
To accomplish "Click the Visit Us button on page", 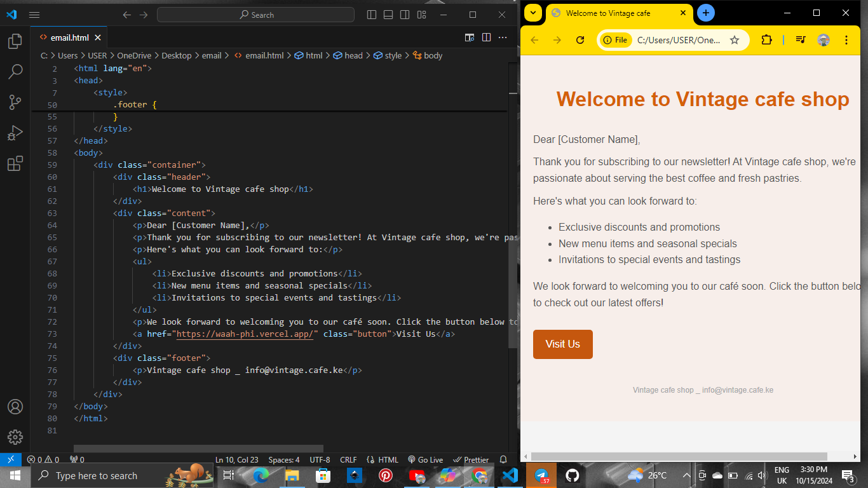I will [x=563, y=344].
